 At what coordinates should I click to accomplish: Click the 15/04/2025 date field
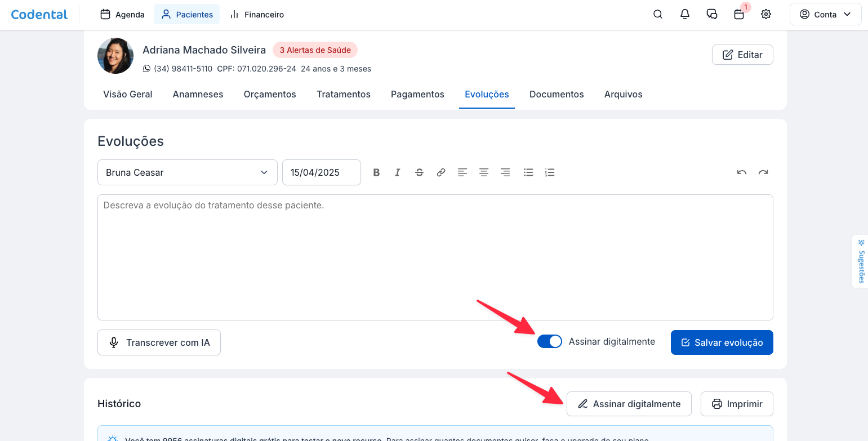(321, 172)
